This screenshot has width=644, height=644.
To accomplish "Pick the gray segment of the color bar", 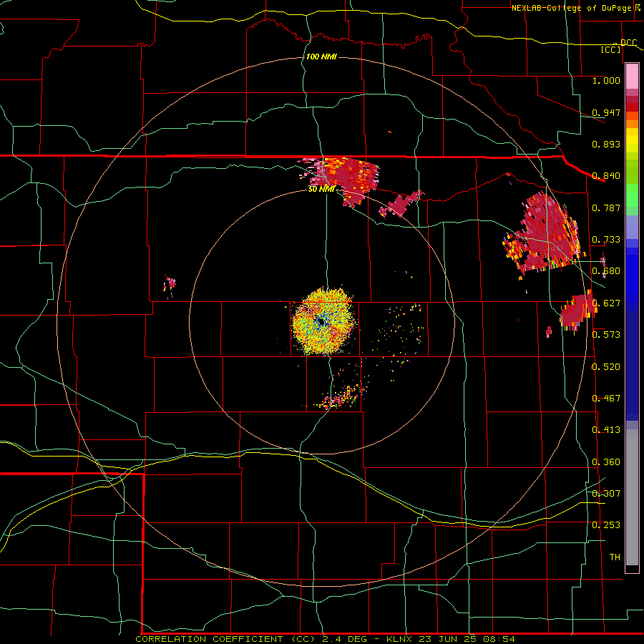I will coord(632,497).
